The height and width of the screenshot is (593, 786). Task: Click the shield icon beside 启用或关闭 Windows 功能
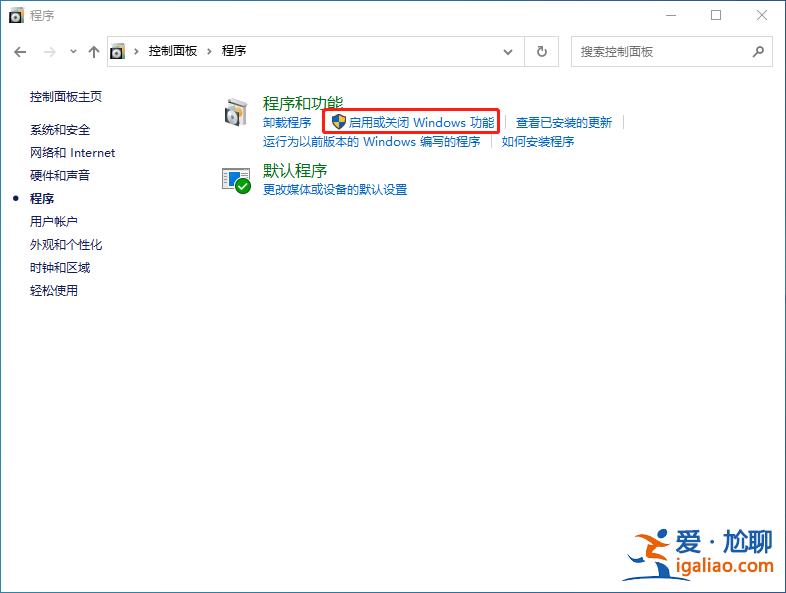pos(339,121)
